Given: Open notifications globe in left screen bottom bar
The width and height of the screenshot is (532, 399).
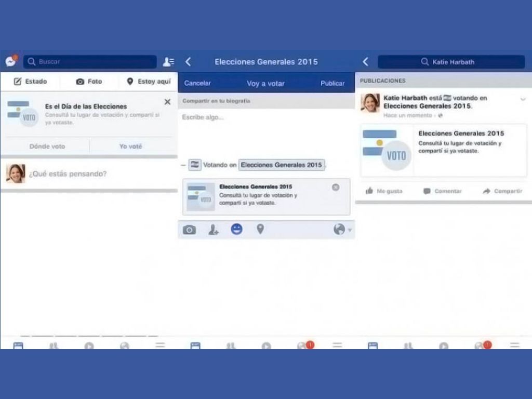Looking at the screenshot, I should point(125,345).
